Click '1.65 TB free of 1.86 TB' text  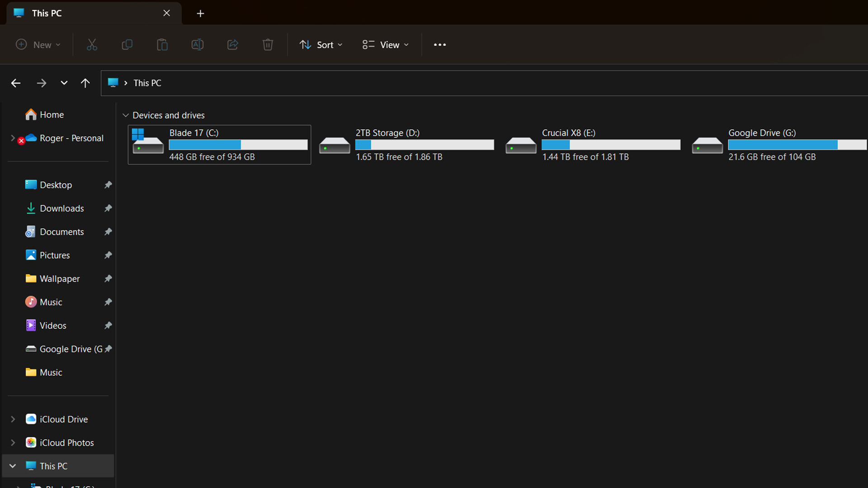point(399,157)
